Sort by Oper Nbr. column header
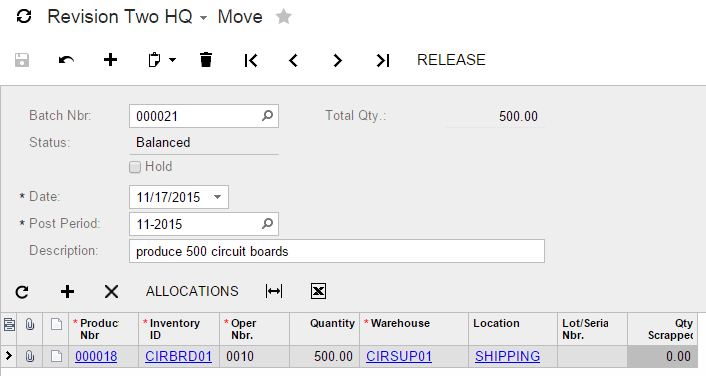 click(x=254, y=329)
